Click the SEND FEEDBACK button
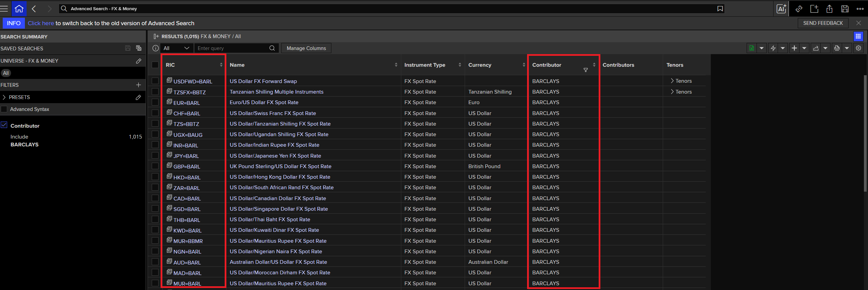Image resolution: width=868 pixels, height=290 pixels. pos(823,23)
